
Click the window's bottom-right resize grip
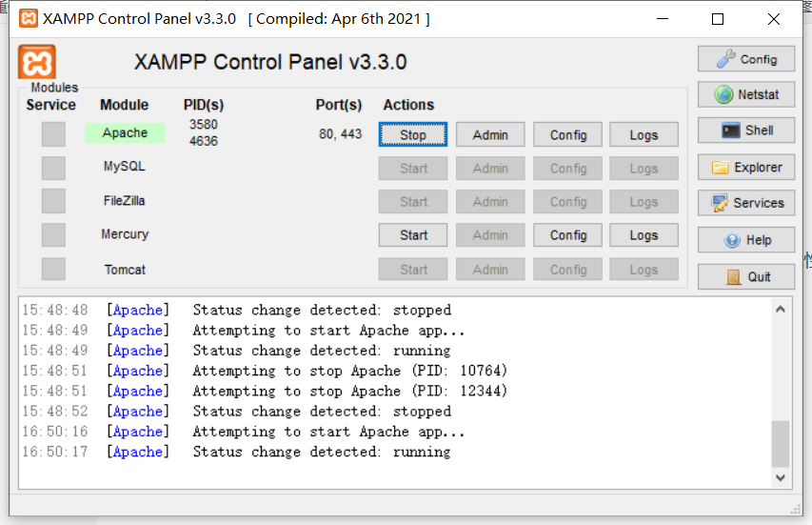click(796, 510)
